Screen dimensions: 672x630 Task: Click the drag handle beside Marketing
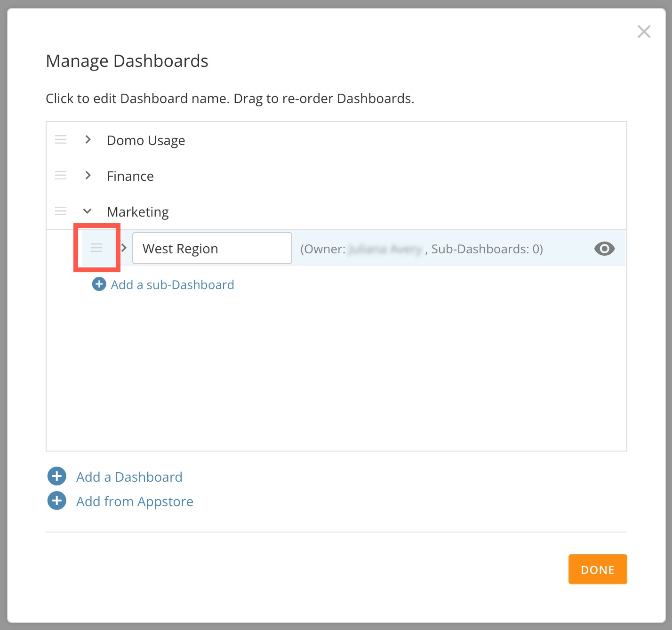(61, 211)
